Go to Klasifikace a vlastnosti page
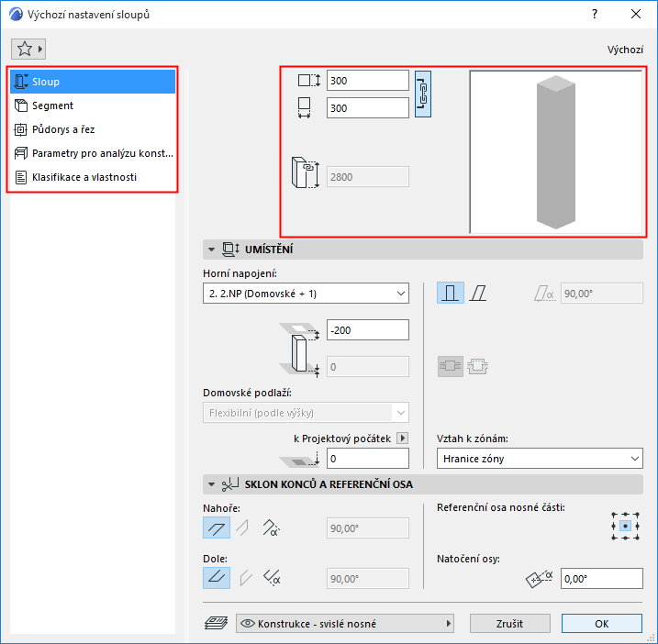The height and width of the screenshot is (644, 658). point(93,177)
